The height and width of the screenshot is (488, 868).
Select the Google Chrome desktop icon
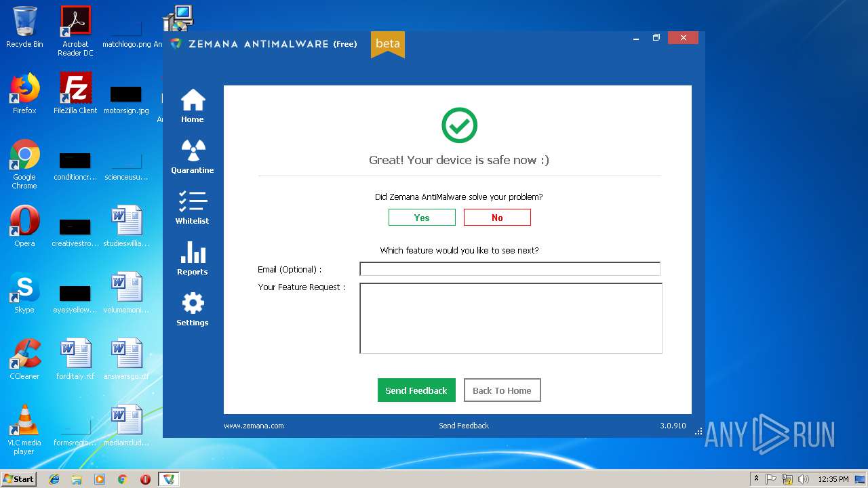[24, 165]
